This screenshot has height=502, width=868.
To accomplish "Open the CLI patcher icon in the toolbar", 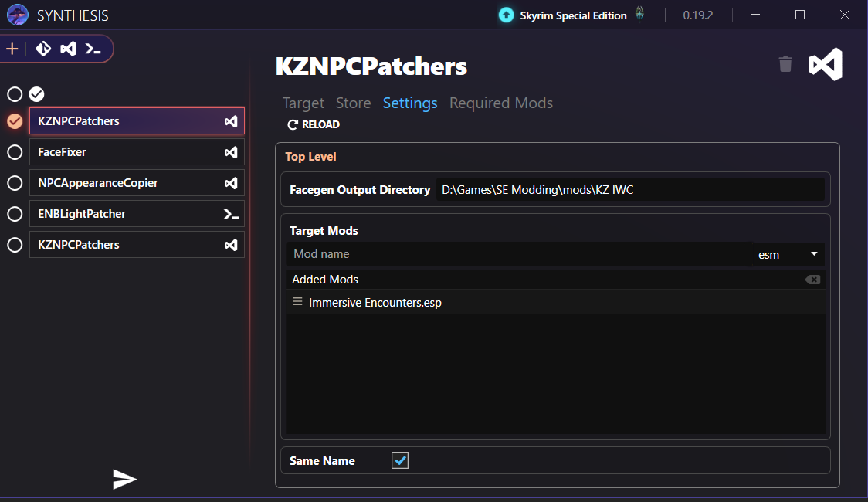I will point(93,48).
